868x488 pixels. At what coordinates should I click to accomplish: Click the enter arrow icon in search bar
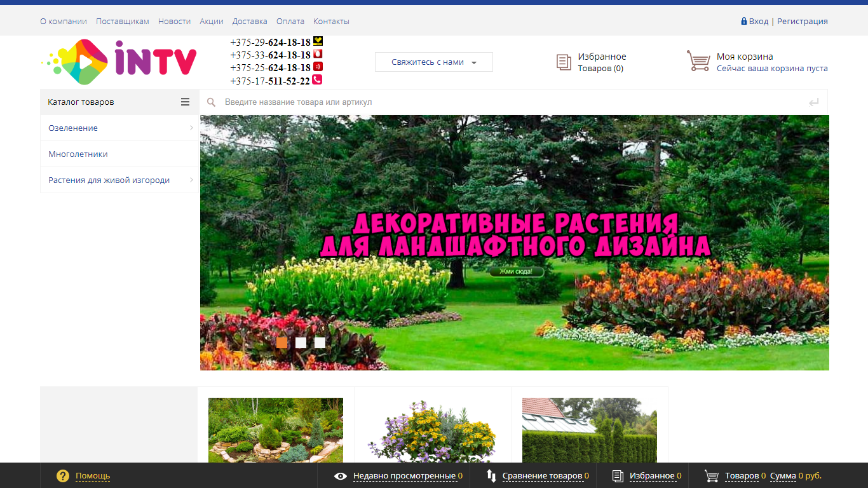point(814,102)
